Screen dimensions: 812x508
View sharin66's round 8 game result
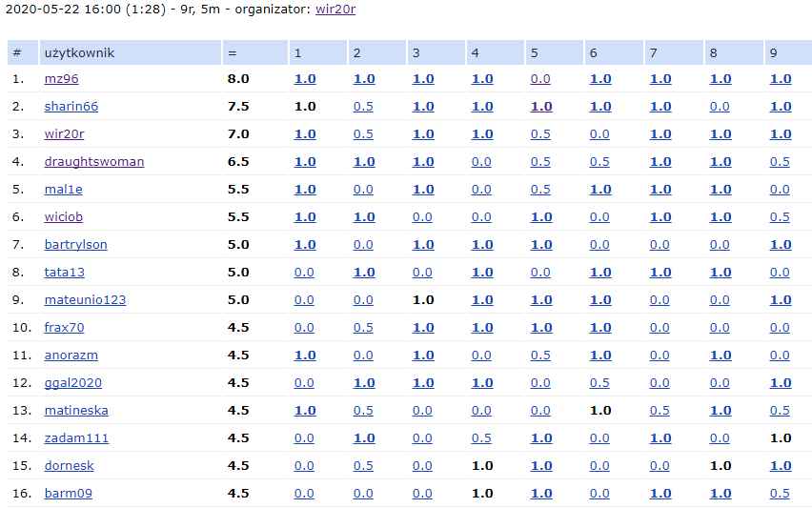[720, 107]
